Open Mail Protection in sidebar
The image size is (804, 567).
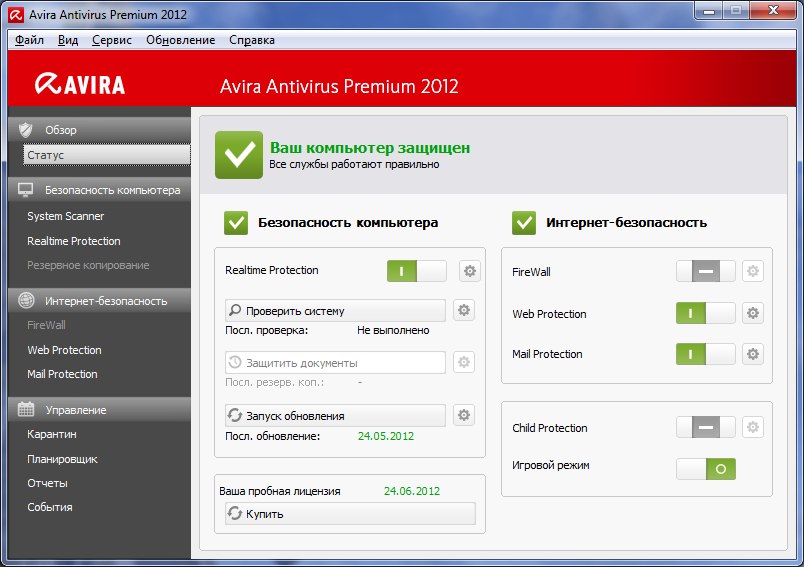62,374
